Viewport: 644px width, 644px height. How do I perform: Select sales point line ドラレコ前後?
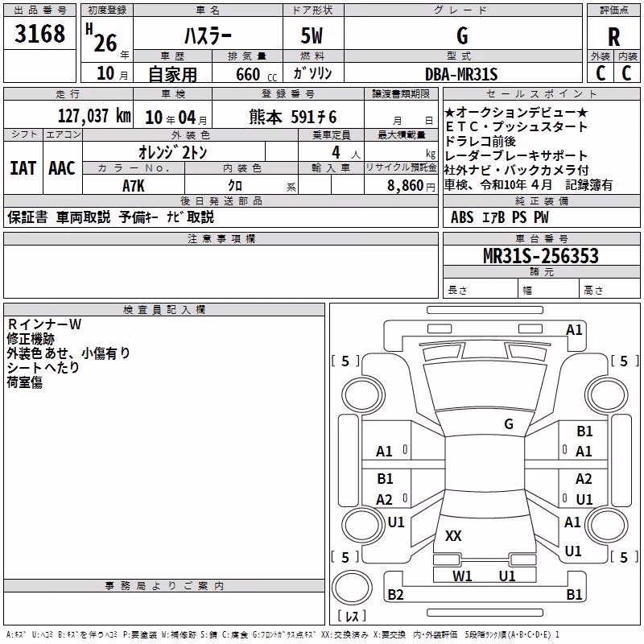480,142
